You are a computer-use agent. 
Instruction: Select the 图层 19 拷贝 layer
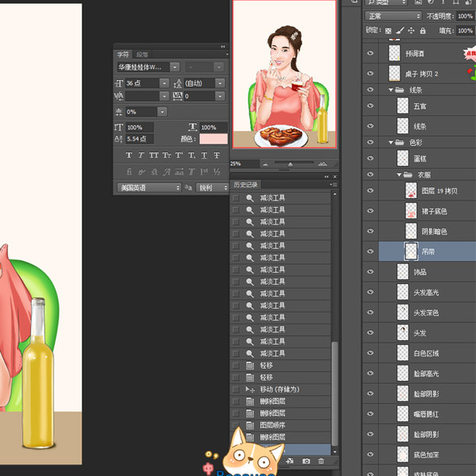[x=427, y=190]
